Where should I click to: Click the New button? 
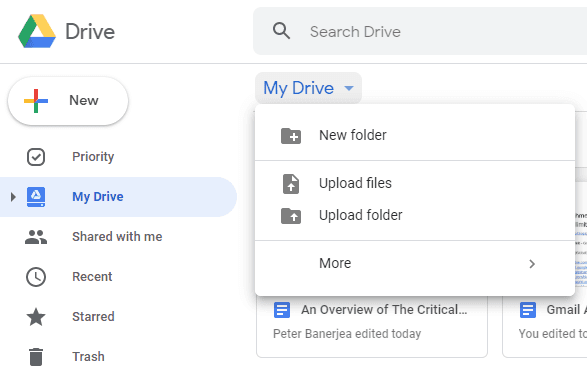[68, 101]
